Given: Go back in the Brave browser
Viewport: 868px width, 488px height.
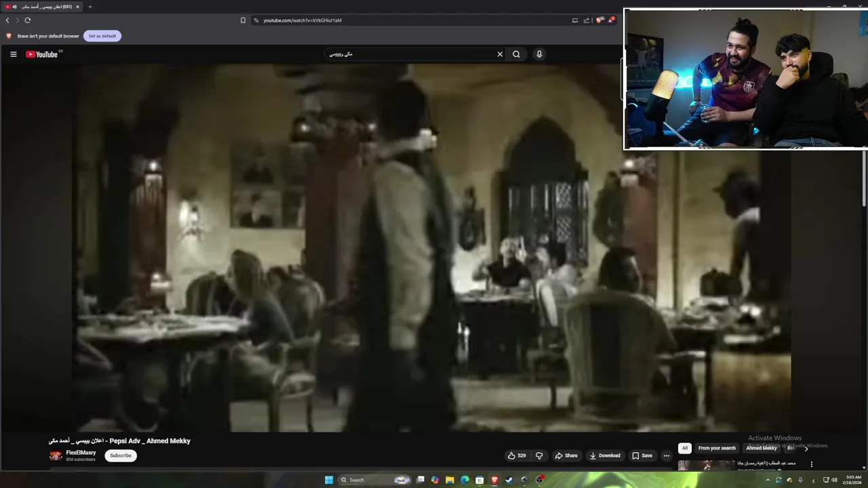Looking at the screenshot, I should pyautogui.click(x=7, y=20).
